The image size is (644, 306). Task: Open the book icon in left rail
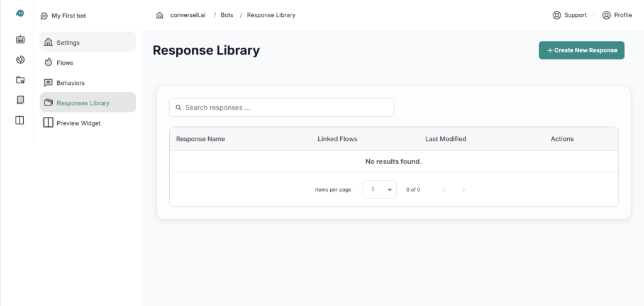click(x=20, y=100)
